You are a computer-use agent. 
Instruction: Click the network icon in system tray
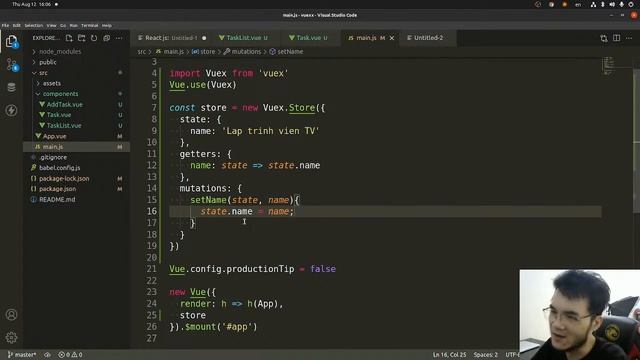pyautogui.click(x=593, y=4)
